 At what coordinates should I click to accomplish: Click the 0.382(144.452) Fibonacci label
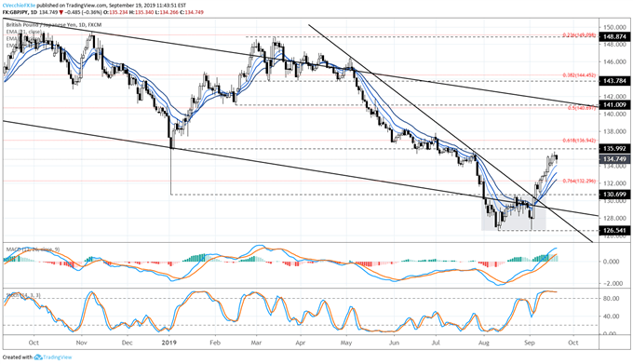[x=579, y=75]
